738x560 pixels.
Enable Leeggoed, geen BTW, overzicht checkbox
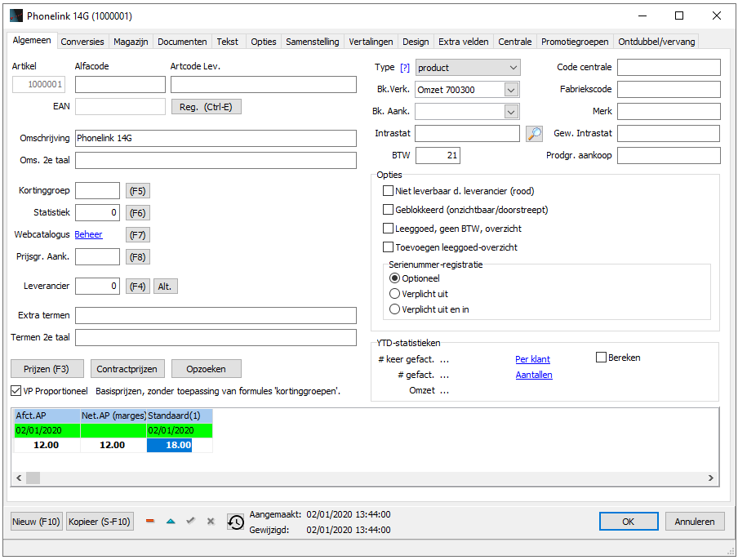coord(389,229)
